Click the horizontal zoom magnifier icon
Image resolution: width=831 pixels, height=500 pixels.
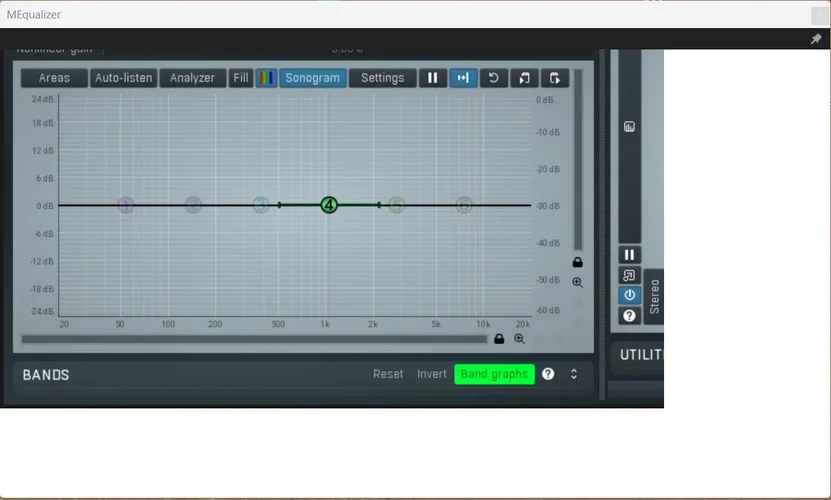point(519,339)
